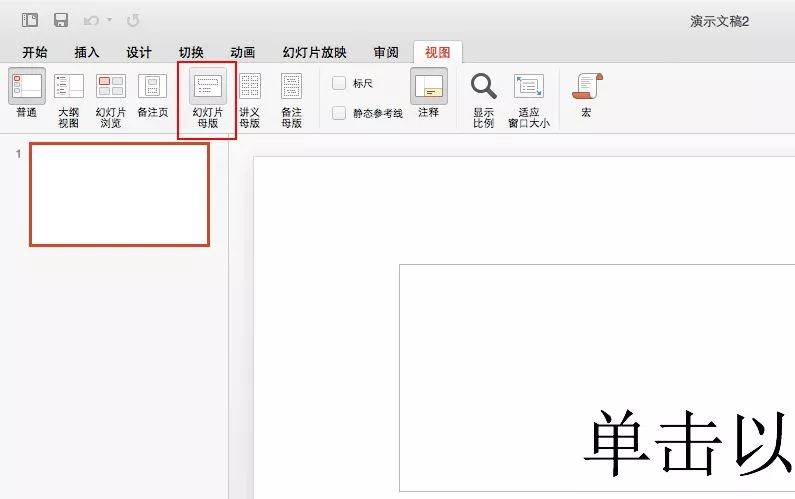This screenshot has width=795, height=499.
Task: Switch to Notes Page (备注页) view
Action: (x=152, y=95)
